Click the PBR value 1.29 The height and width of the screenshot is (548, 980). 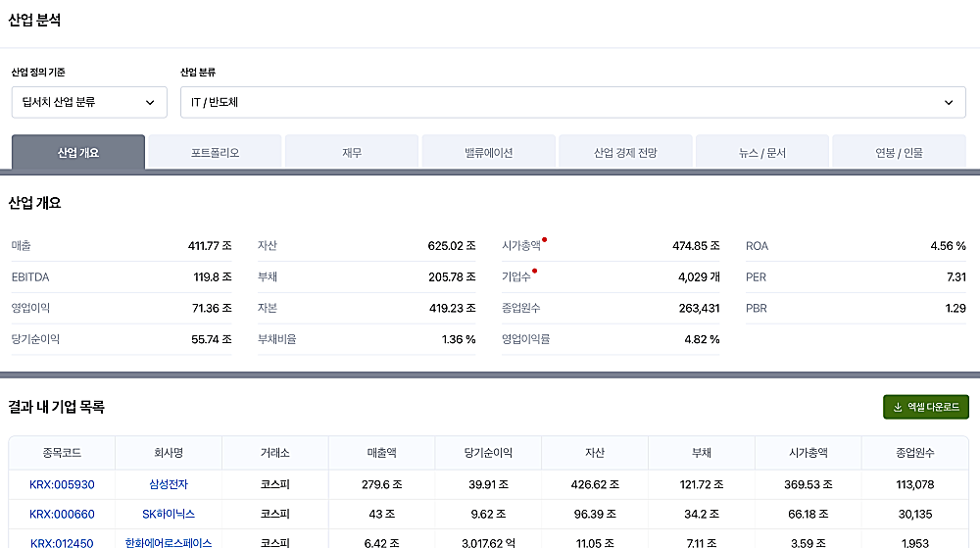955,308
